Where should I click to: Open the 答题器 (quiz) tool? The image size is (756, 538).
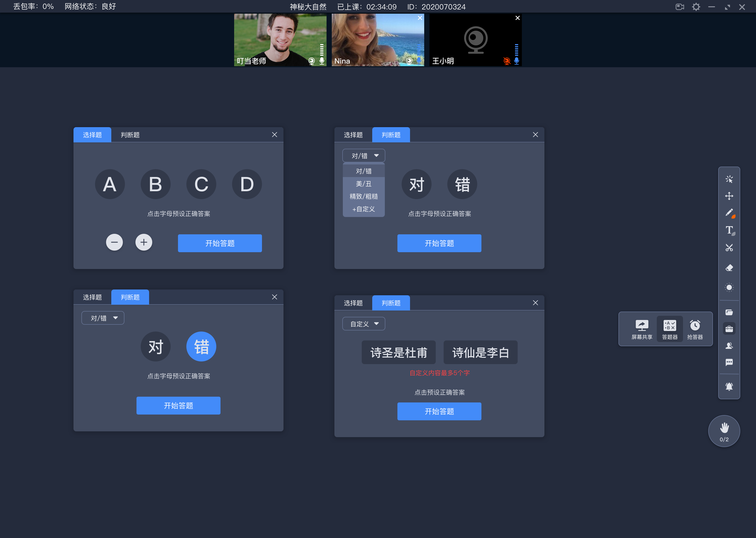tap(669, 328)
